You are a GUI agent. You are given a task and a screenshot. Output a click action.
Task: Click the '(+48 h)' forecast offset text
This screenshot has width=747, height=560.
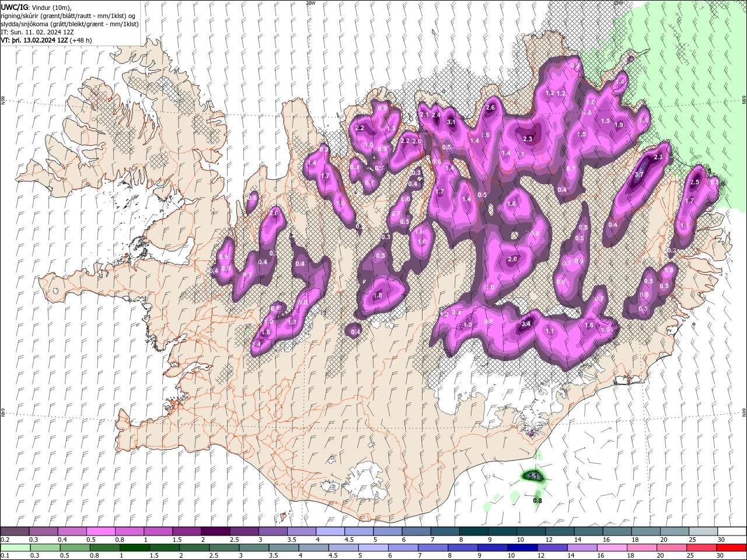tap(80, 40)
